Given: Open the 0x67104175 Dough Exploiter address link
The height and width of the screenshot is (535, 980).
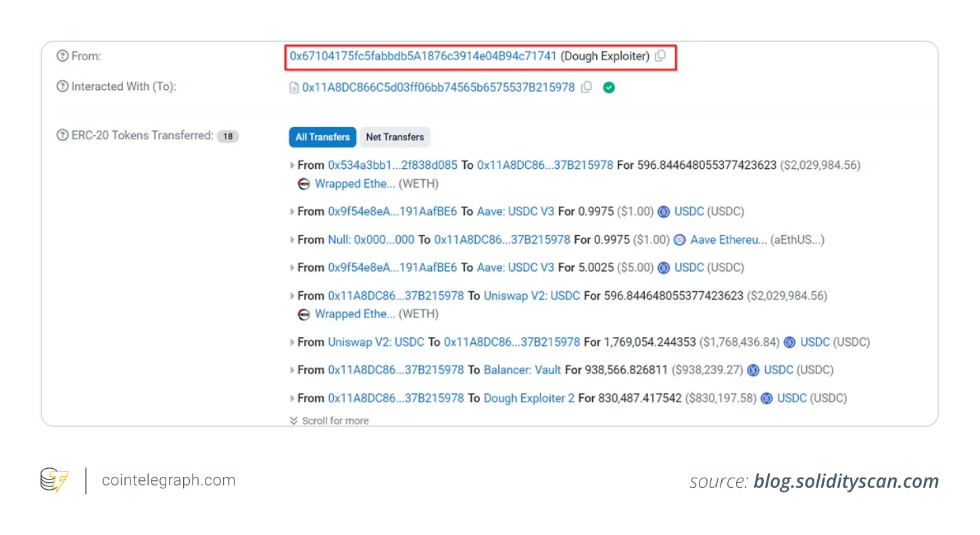Looking at the screenshot, I should (423, 56).
